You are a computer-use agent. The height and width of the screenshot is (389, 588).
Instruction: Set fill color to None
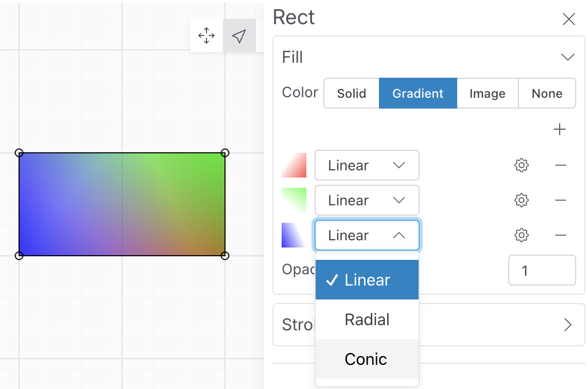click(x=547, y=93)
